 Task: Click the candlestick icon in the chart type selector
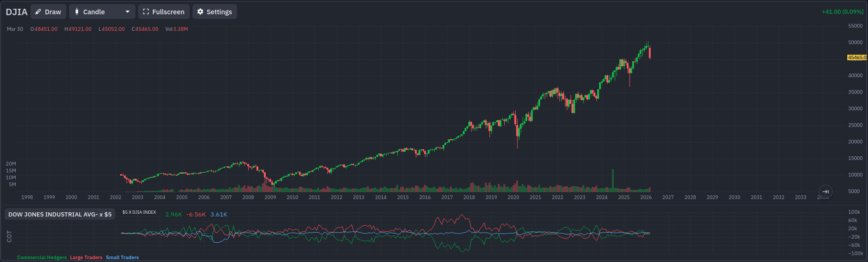[77, 12]
